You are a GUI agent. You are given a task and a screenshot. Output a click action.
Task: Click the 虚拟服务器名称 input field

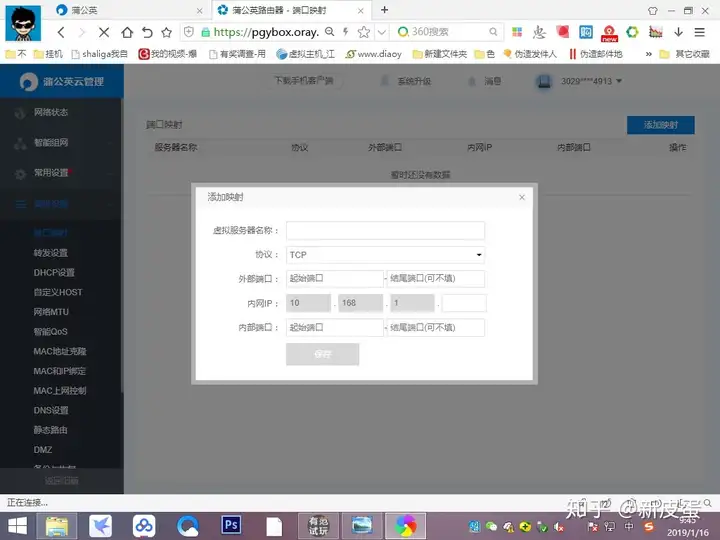coord(385,231)
